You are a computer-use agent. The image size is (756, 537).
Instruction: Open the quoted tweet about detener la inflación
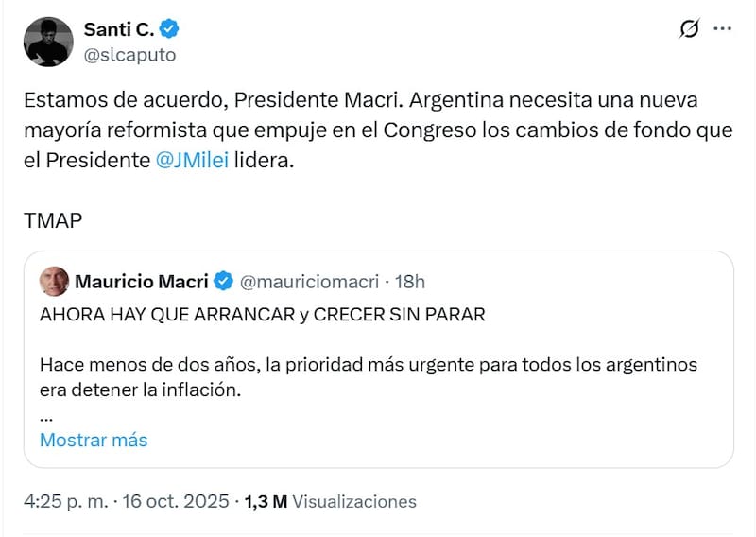pyautogui.click(x=378, y=375)
